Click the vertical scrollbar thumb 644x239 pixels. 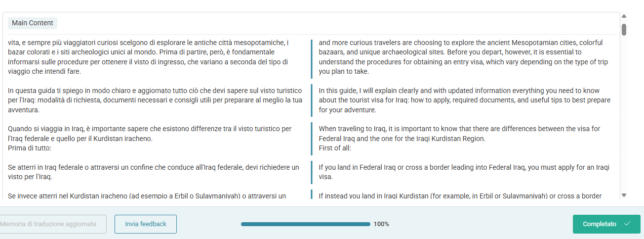coord(624,30)
